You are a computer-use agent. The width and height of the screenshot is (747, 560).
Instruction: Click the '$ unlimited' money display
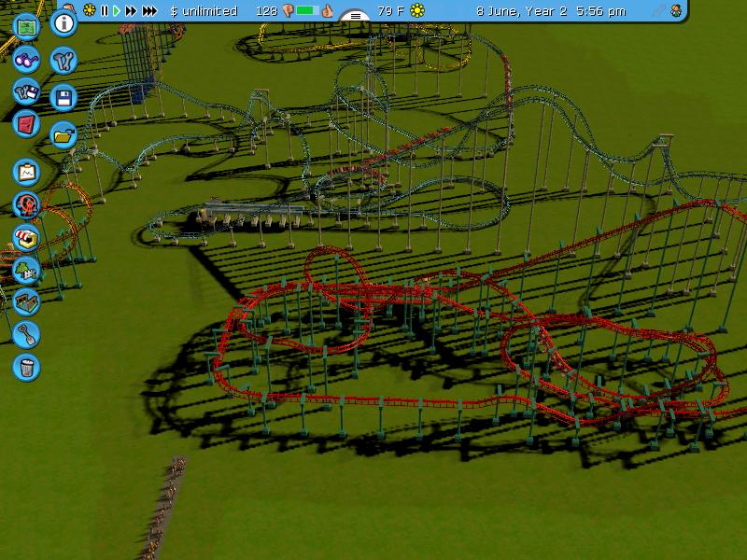pyautogui.click(x=204, y=11)
